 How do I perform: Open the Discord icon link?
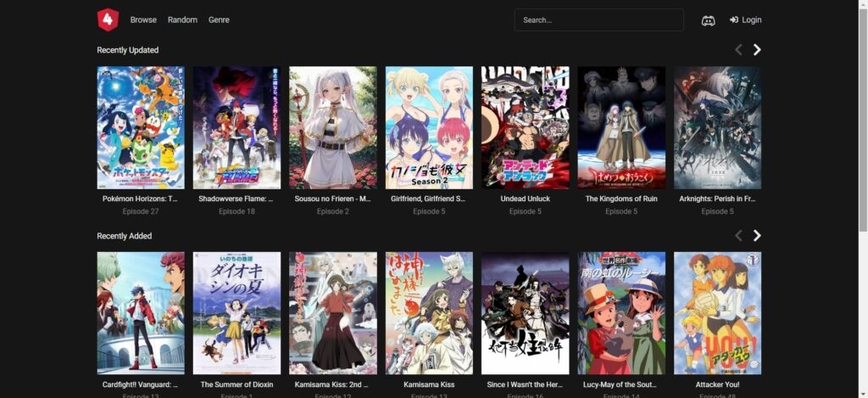tap(708, 20)
